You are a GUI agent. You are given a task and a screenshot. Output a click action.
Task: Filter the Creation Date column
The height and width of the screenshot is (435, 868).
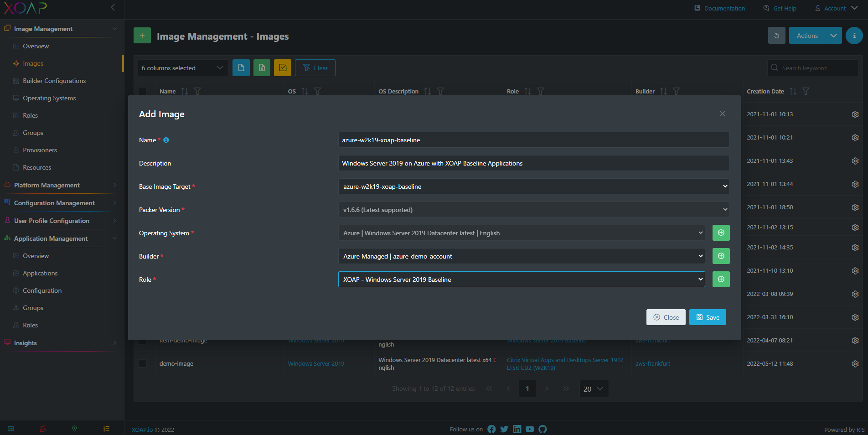coord(806,91)
